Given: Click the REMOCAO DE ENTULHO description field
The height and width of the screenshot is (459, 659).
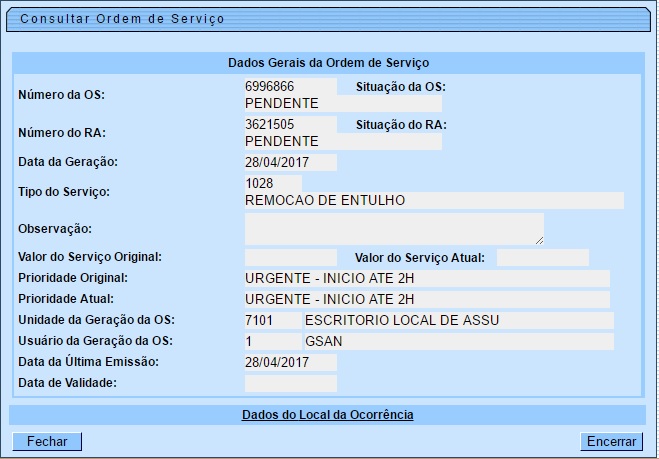Looking at the screenshot, I should (x=433, y=200).
